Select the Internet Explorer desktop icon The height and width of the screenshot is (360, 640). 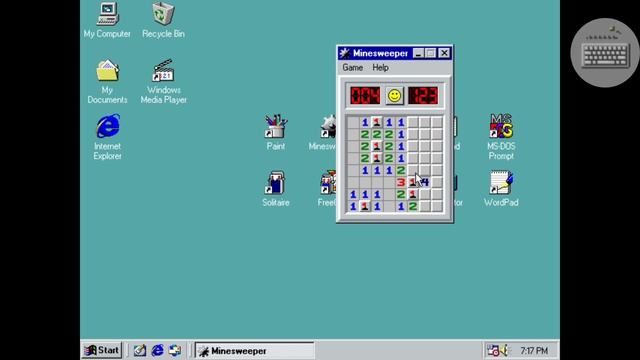tap(107, 137)
